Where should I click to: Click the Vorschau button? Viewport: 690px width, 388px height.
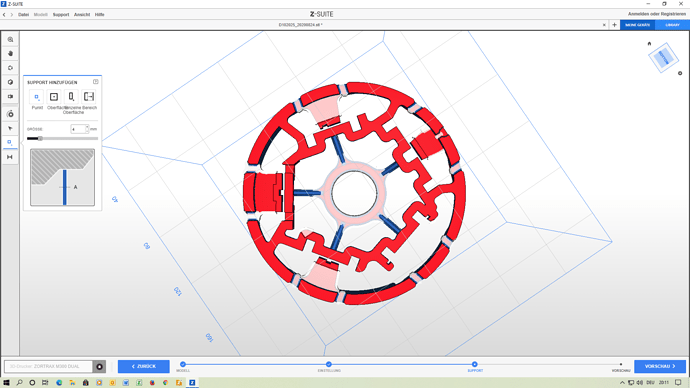pyautogui.click(x=660, y=366)
